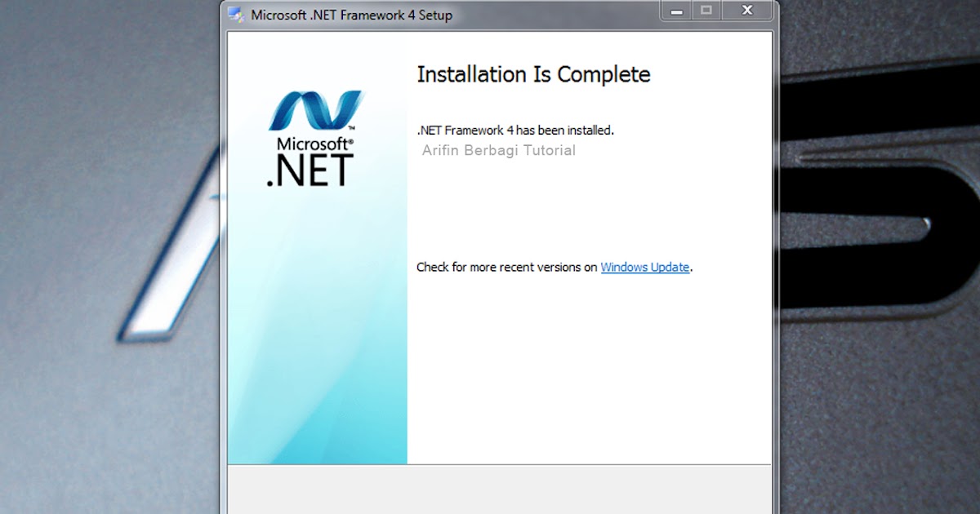Viewport: 980px width, 514px height.
Task: Click the X icon on the installer window
Action: point(747,10)
